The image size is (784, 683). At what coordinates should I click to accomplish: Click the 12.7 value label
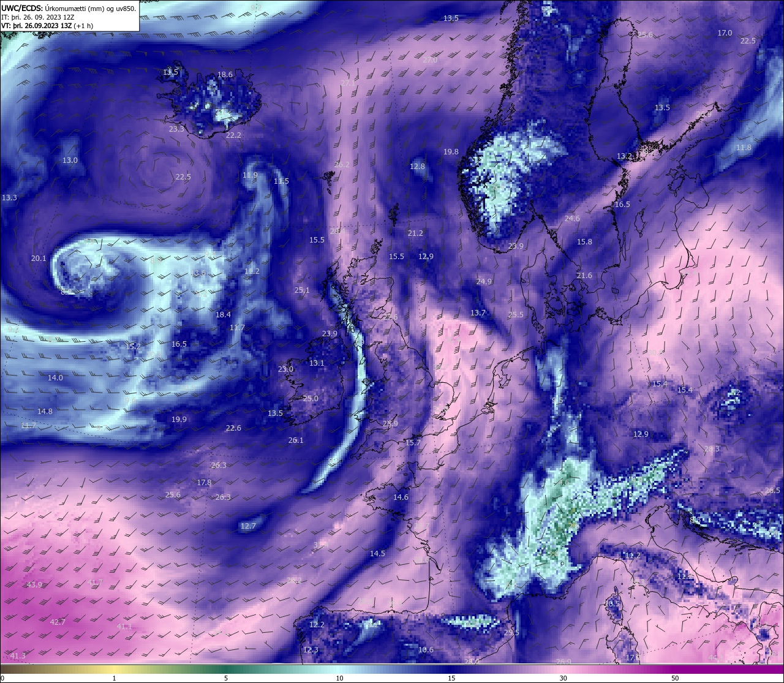click(248, 526)
